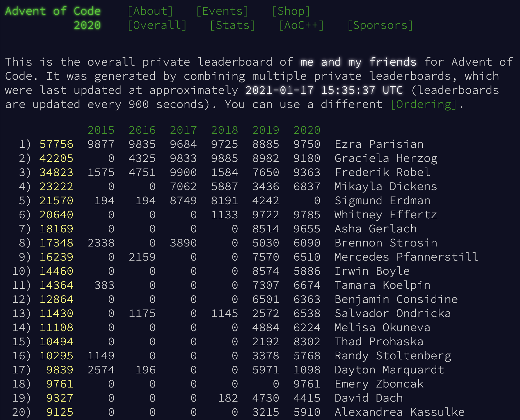This screenshot has width=520, height=420.
Task: Click the name Frederik Robel
Action: point(383,173)
